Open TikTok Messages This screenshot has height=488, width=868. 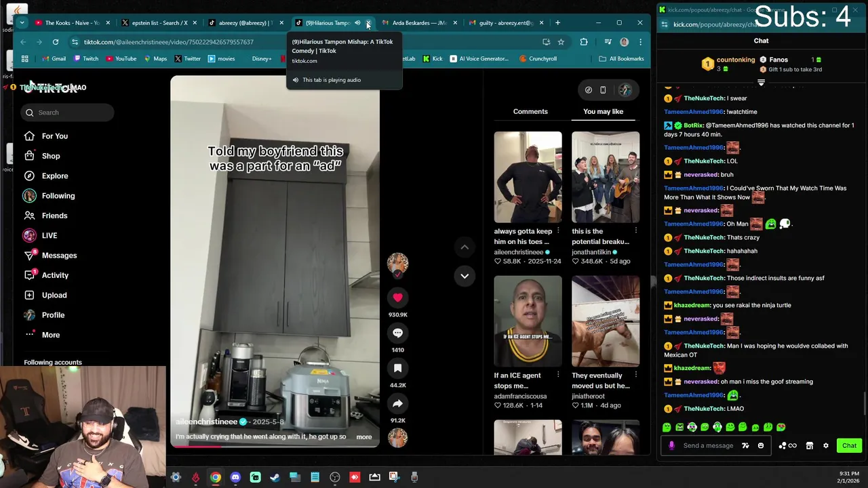(50, 256)
